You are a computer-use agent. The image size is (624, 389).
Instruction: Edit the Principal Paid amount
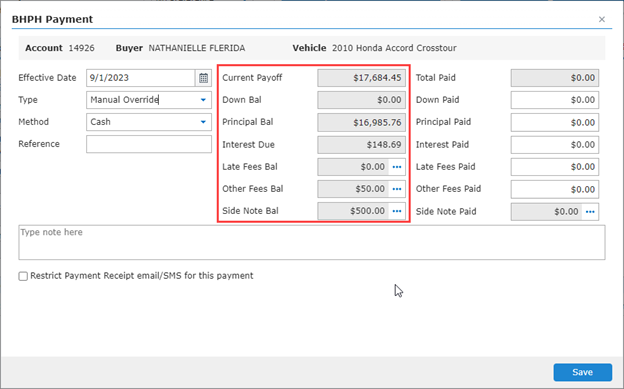point(555,122)
